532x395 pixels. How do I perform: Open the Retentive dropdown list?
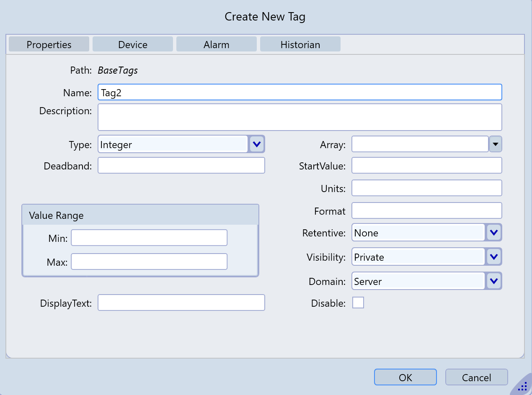493,233
